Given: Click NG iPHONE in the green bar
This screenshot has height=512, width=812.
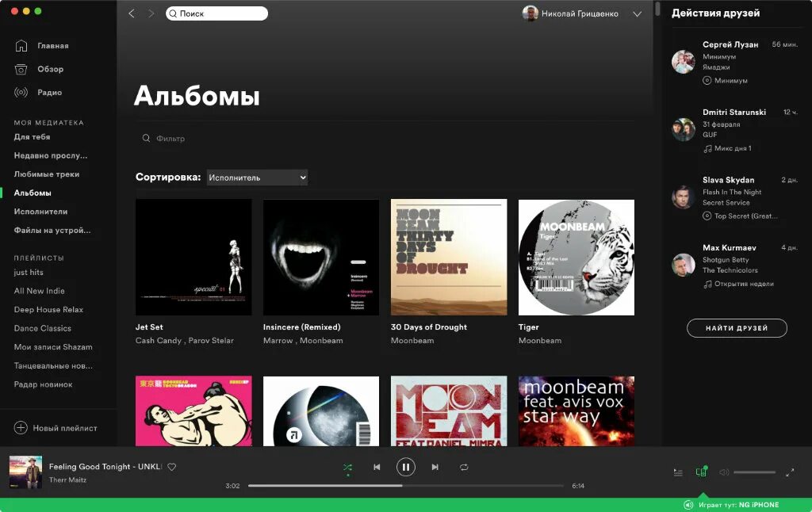Looking at the screenshot, I should coord(759,505).
